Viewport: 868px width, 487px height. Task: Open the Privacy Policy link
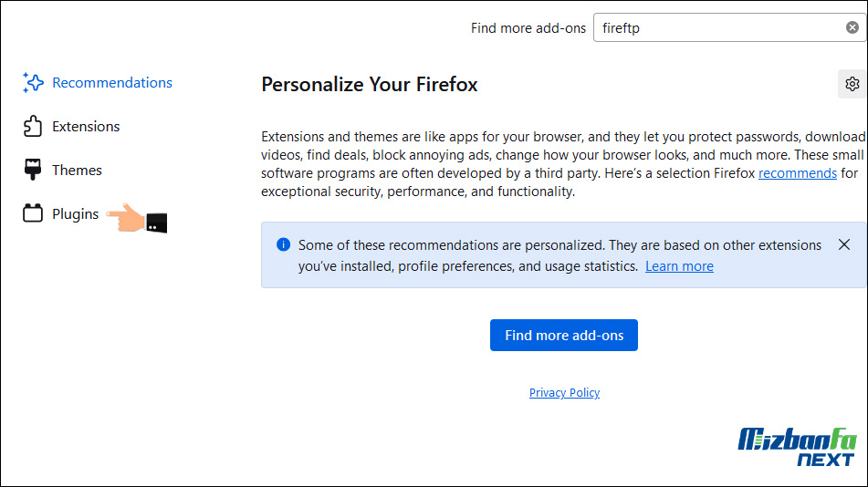[564, 392]
